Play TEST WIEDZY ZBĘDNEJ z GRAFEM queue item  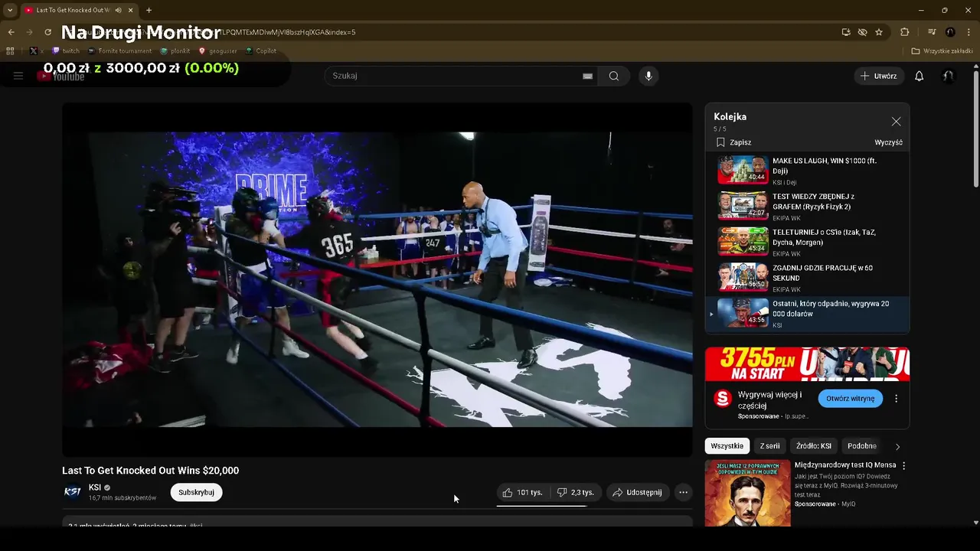tap(807, 207)
